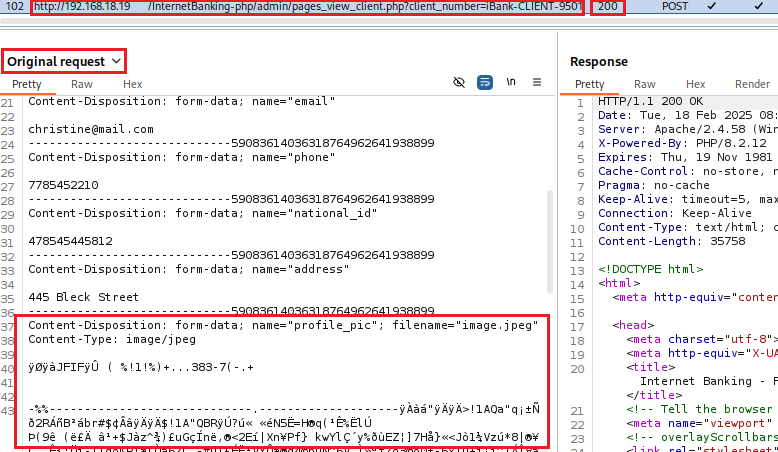The image size is (778, 452).
Task: Click the response Content-Type: text/html header
Action: coord(688,227)
